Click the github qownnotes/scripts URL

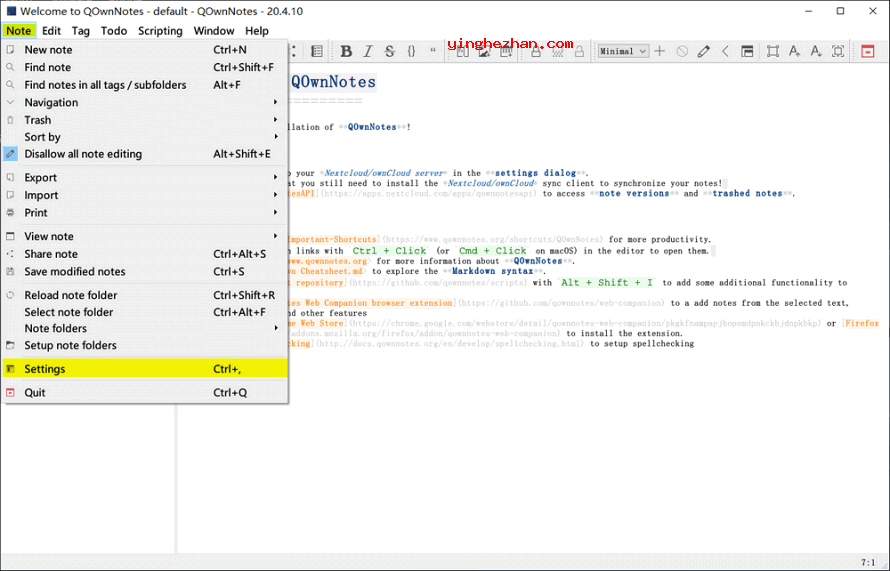(438, 282)
